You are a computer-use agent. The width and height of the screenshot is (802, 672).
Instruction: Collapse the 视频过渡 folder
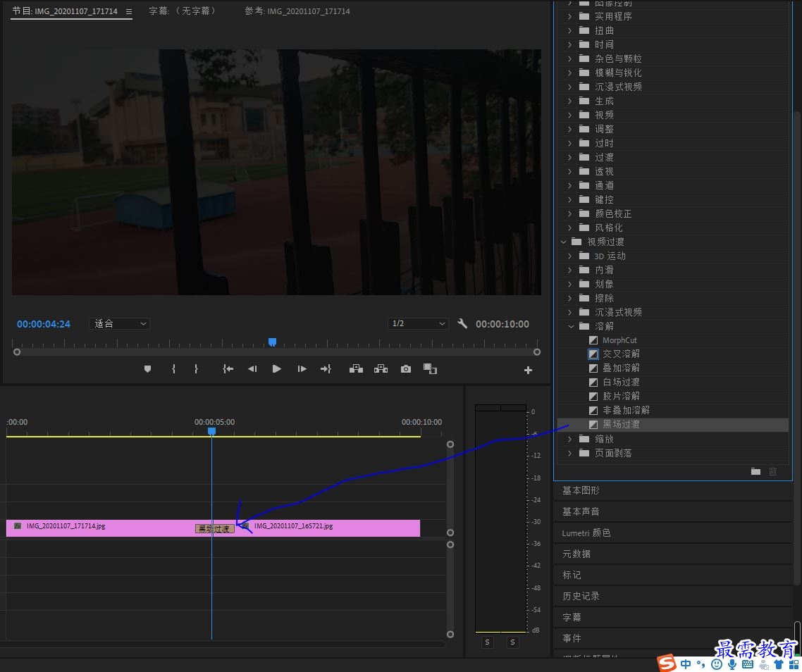563,242
